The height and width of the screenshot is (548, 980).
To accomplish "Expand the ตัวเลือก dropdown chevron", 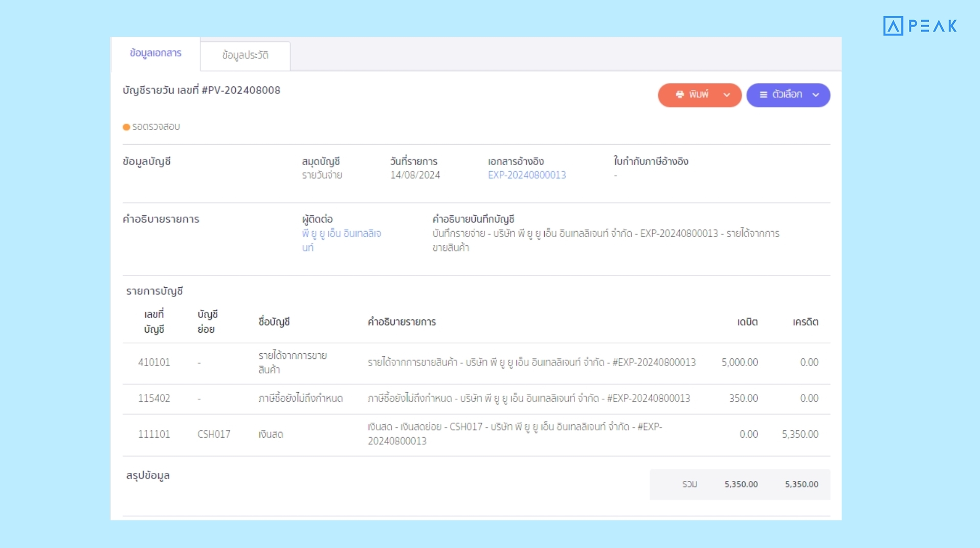I will tap(816, 95).
